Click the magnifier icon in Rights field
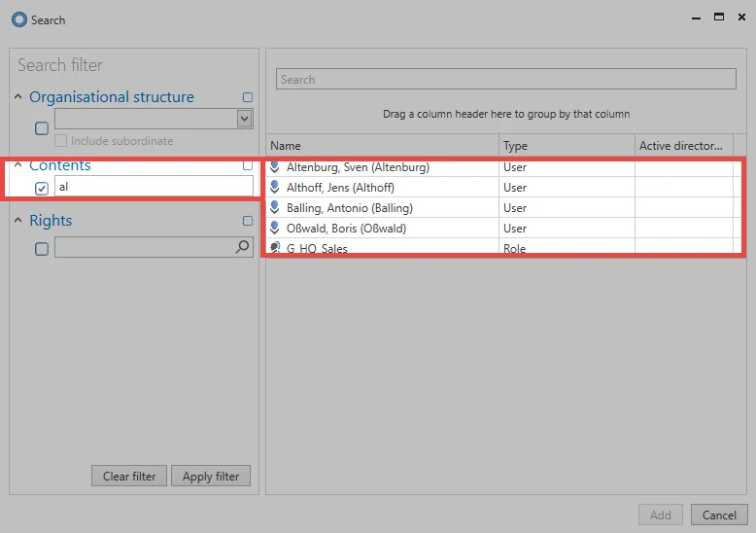756x533 pixels. point(243,247)
